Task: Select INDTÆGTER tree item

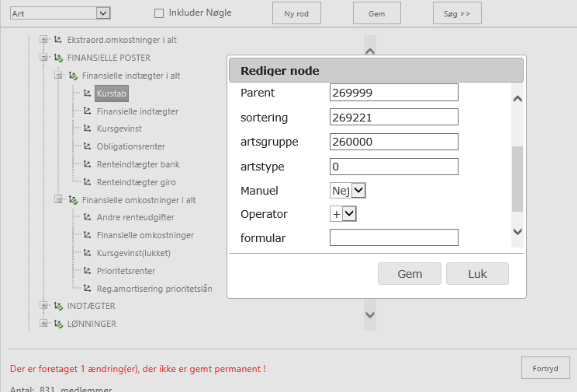Action: 91,306
